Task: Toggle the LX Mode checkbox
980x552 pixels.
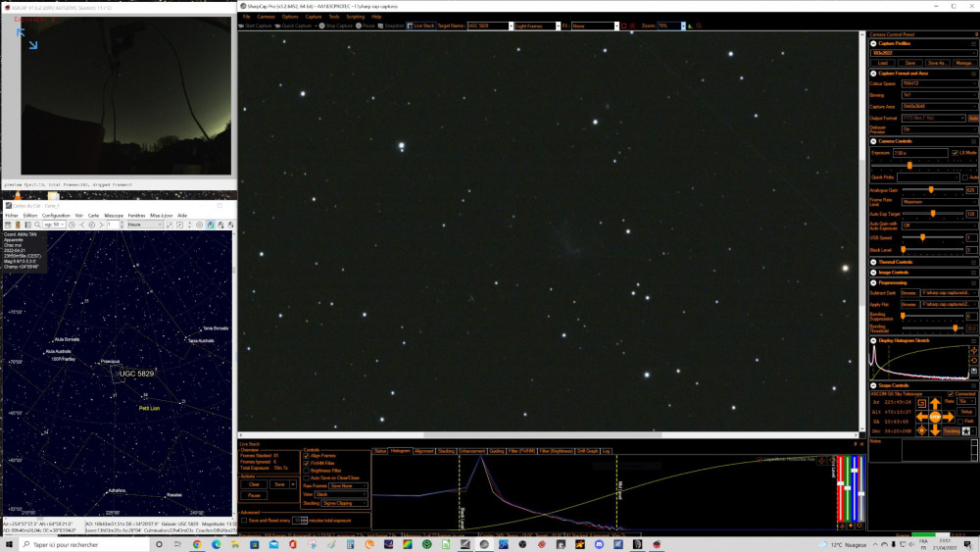Action: (955, 153)
